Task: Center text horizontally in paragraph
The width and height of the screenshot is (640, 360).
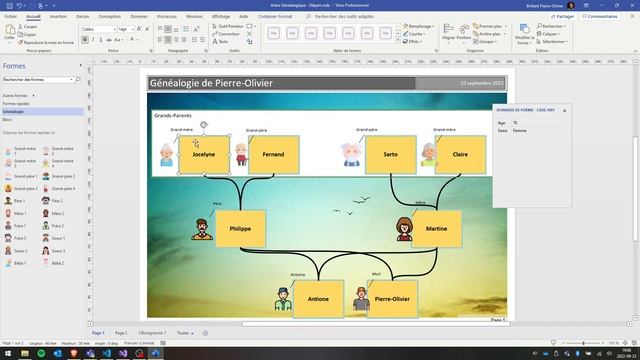Action: [168, 40]
